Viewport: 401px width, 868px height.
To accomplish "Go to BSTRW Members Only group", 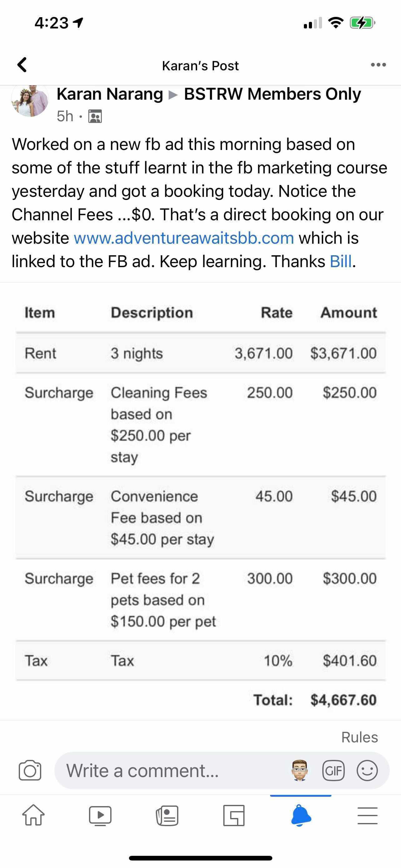I will pos(272,94).
